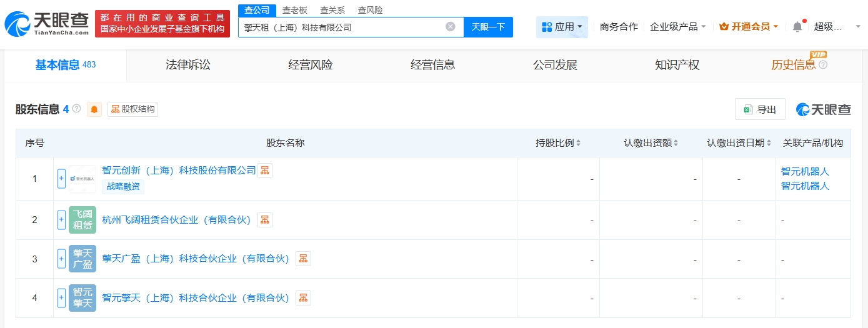Click equity structure icon beside 智元擎天
The height and width of the screenshot is (328, 868).
pyautogui.click(x=303, y=298)
